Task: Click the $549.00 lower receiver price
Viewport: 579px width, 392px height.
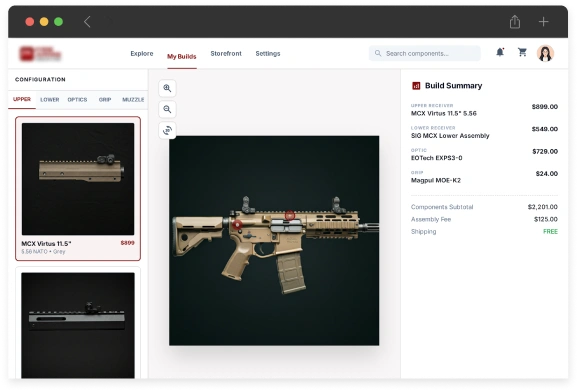Action: [x=545, y=129]
